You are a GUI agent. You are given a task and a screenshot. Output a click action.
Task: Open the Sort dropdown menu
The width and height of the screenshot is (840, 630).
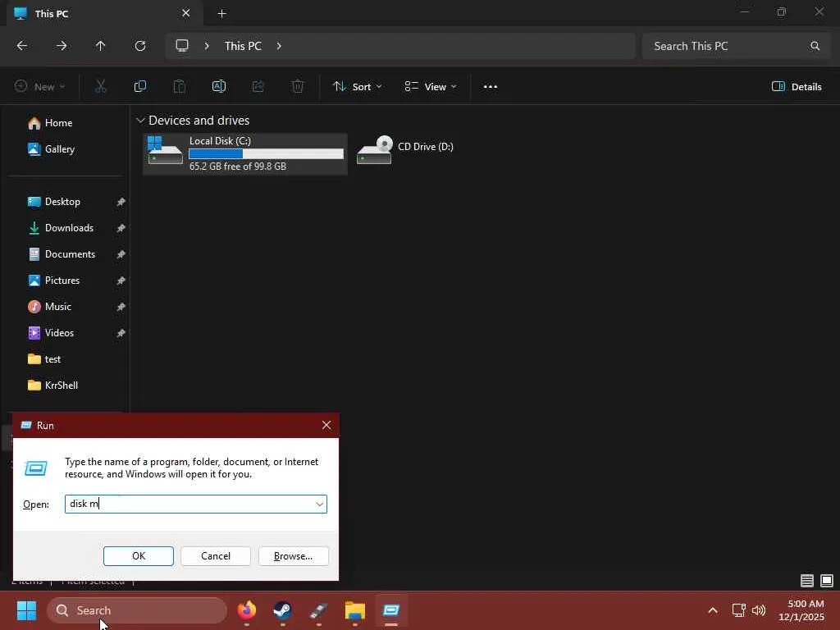(357, 86)
